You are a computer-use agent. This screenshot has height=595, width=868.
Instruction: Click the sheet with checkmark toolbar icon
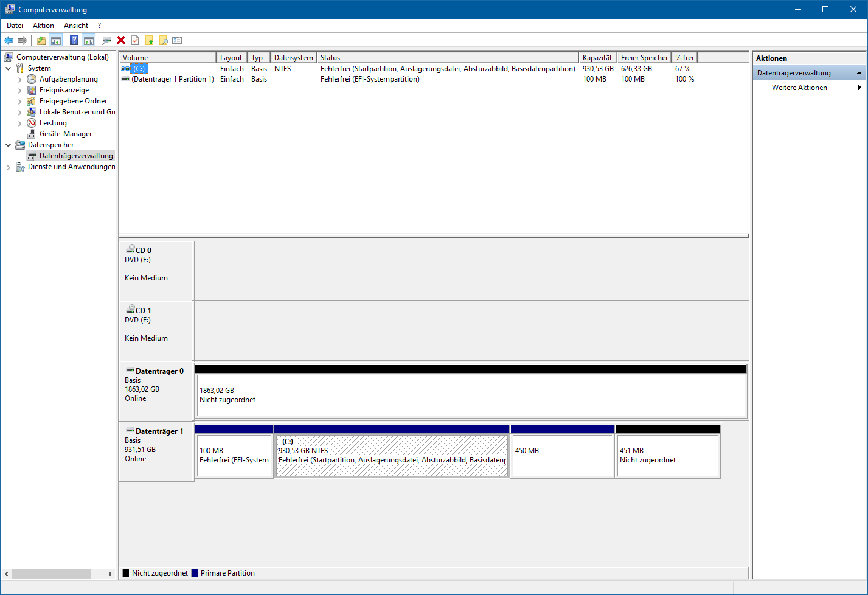point(135,40)
